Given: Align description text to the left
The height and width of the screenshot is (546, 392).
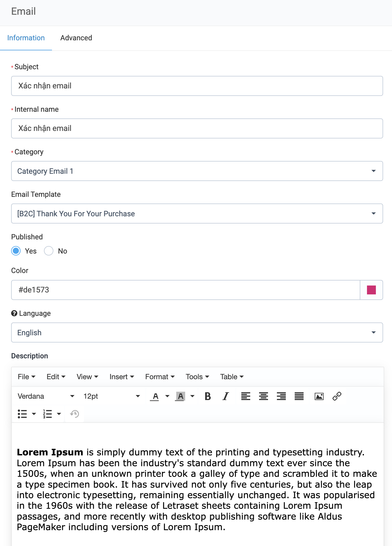Looking at the screenshot, I should tap(245, 396).
